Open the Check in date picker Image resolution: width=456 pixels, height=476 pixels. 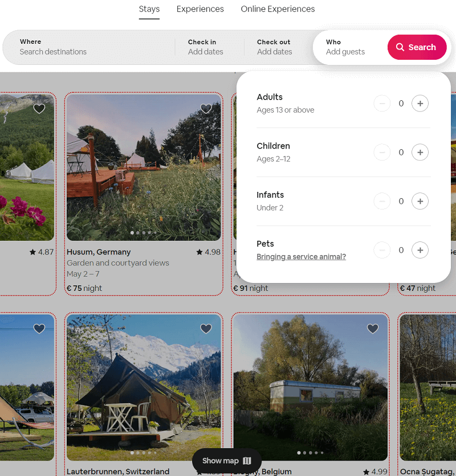[x=209, y=47]
